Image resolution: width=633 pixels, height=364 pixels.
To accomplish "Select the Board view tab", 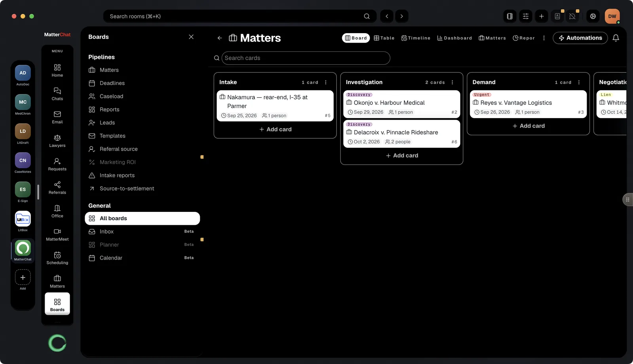I will [x=356, y=38].
